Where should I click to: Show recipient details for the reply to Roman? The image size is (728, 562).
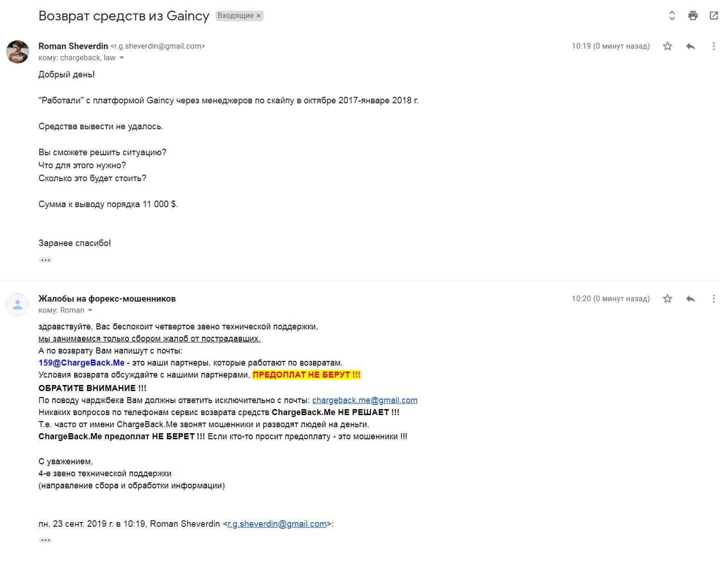click(x=90, y=310)
